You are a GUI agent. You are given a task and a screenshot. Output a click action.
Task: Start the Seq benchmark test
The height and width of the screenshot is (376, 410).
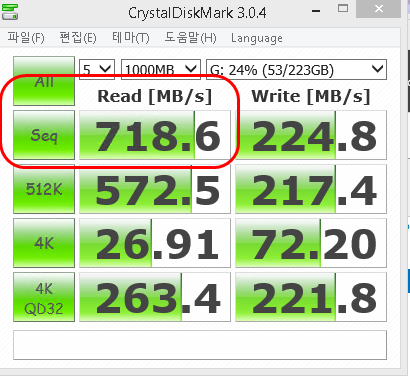(44, 135)
